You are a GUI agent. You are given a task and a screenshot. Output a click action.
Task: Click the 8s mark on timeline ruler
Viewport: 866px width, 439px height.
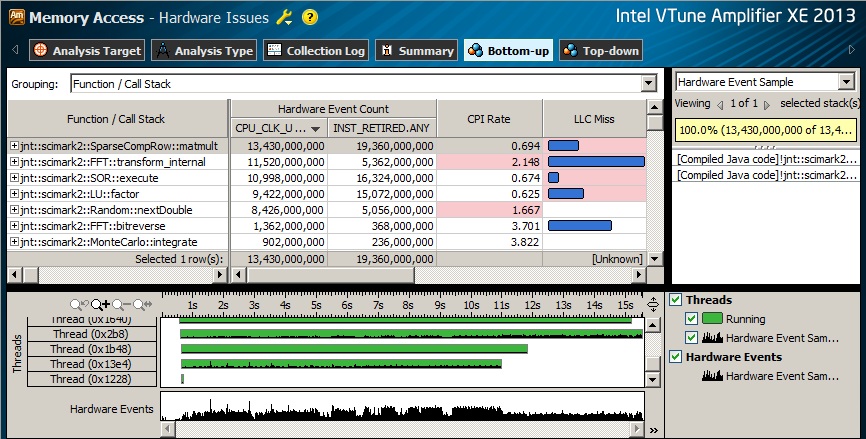pos(408,305)
